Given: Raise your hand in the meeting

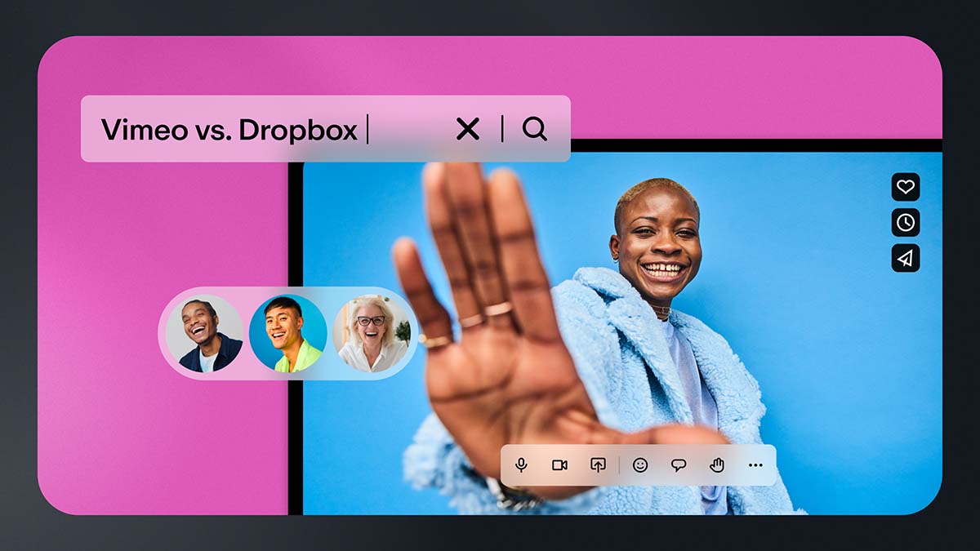Looking at the screenshot, I should [x=717, y=465].
